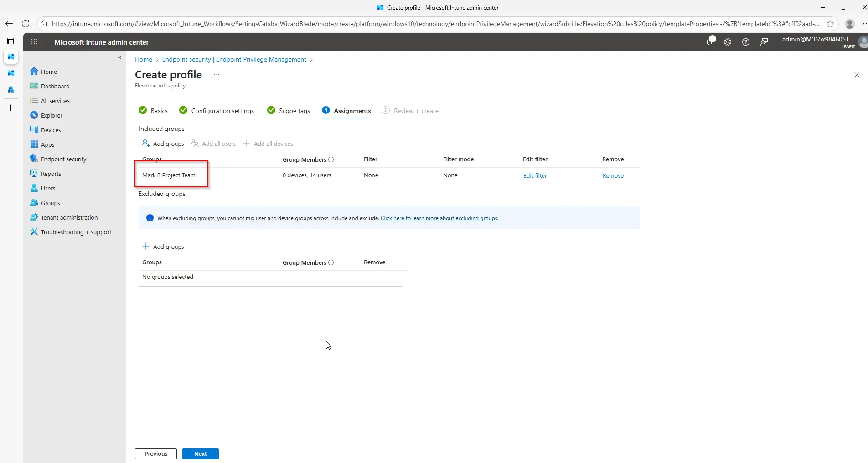This screenshot has height=463, width=868.
Task: Click the Next button
Action: [x=201, y=454]
